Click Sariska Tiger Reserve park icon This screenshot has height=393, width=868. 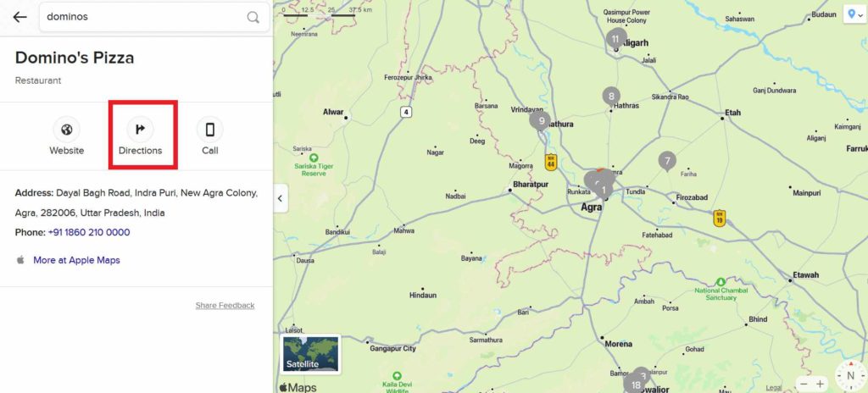click(314, 158)
